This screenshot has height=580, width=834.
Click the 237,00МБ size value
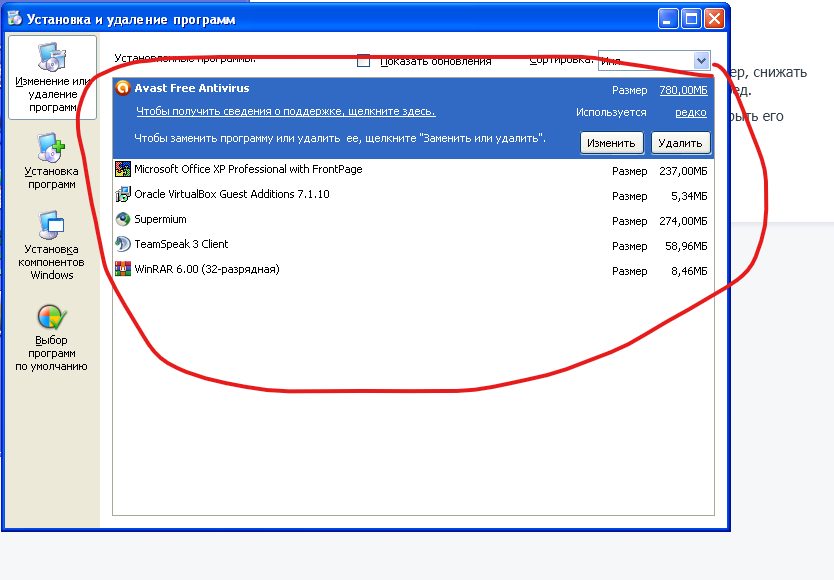click(683, 171)
